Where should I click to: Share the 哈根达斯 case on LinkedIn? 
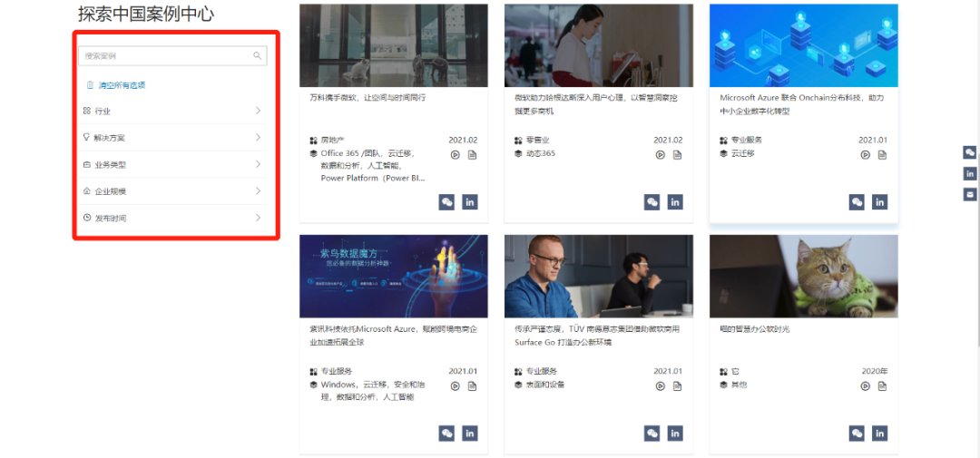pos(675,202)
